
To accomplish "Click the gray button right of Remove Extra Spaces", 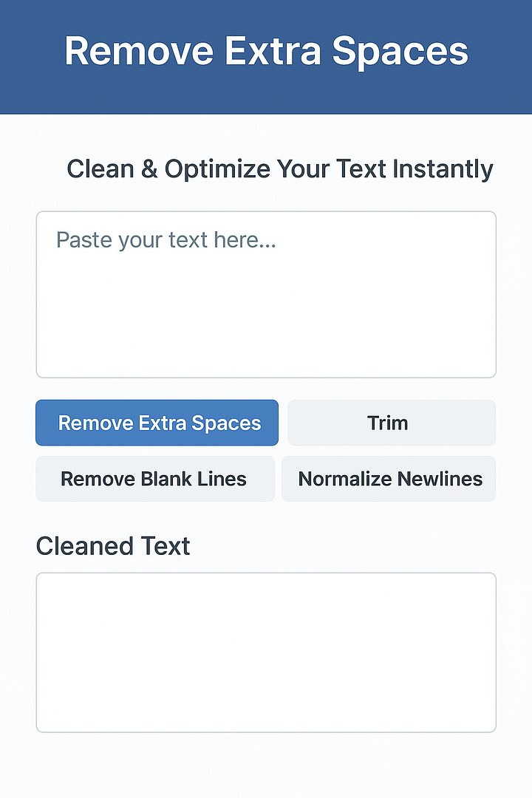I will pyautogui.click(x=392, y=423).
